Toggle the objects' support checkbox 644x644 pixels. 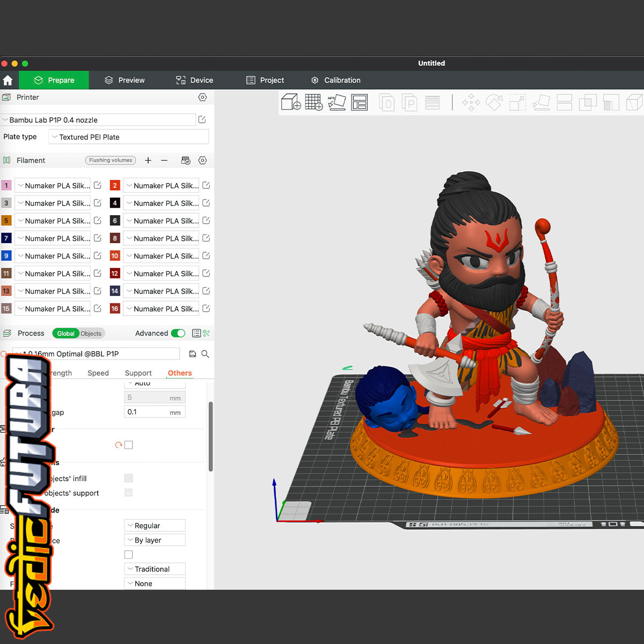pos(128,493)
